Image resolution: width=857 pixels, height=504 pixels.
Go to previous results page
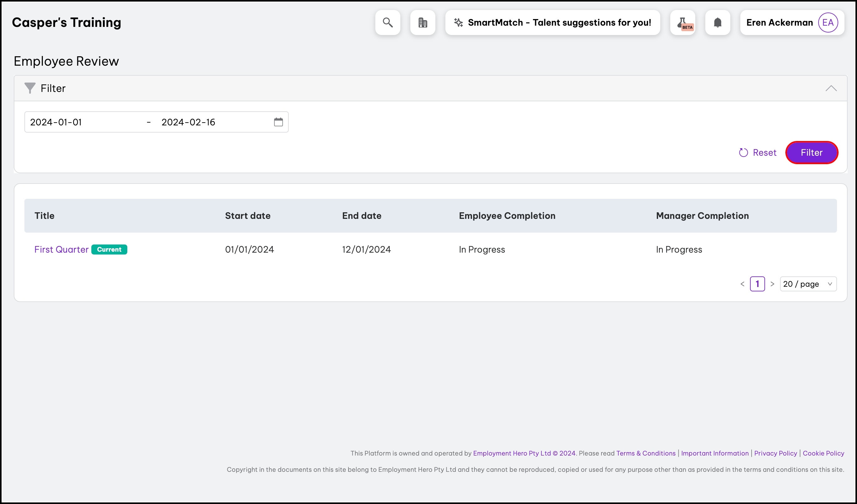coord(743,284)
